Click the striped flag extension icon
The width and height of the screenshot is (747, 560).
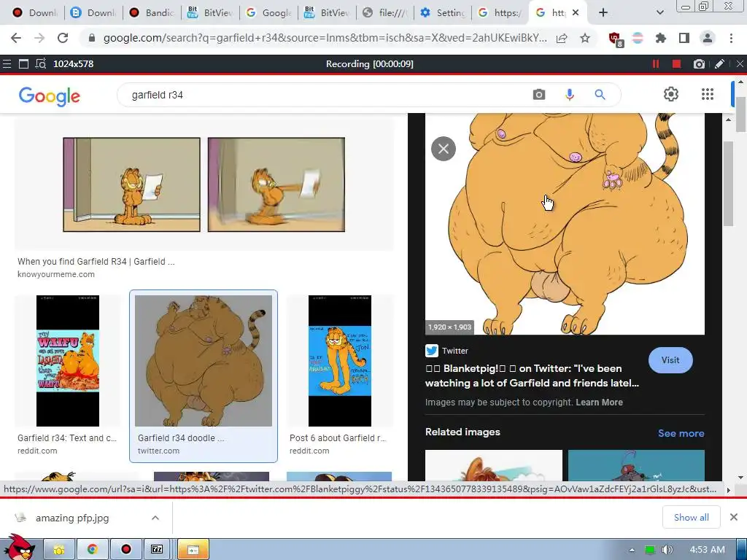pos(638,39)
